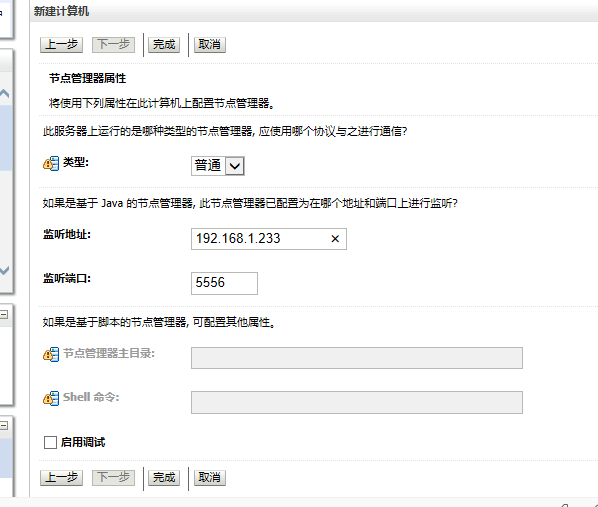Click the bottom 上一步 button
Viewport: 598px width, 507px height.
[61, 478]
